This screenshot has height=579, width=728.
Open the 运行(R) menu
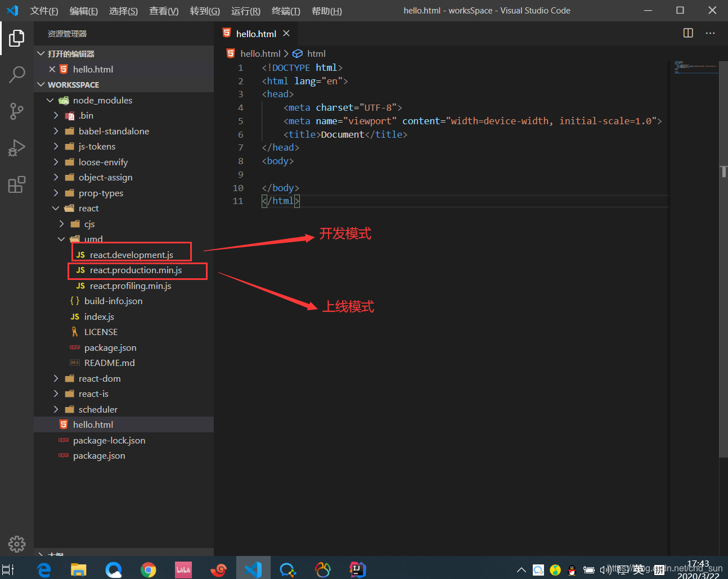click(245, 11)
